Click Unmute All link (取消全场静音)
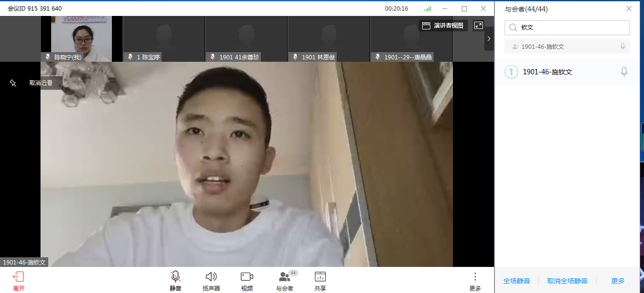The width and height of the screenshot is (644, 293). point(567,281)
